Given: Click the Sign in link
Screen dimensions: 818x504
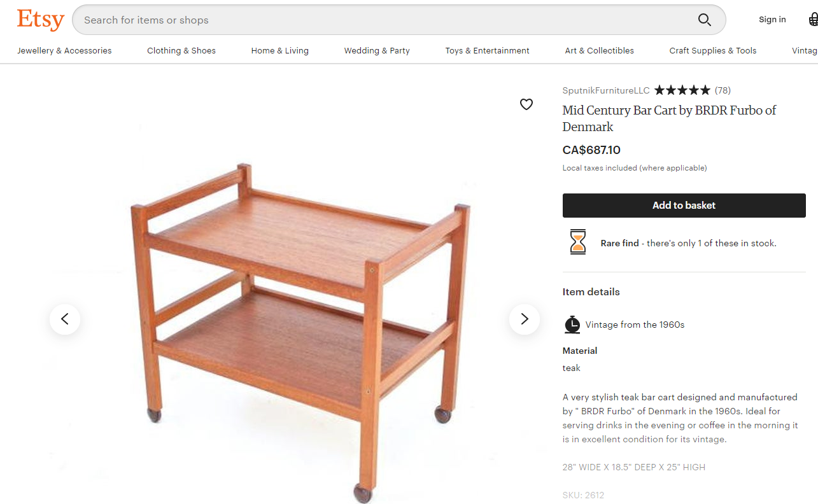Looking at the screenshot, I should point(772,20).
